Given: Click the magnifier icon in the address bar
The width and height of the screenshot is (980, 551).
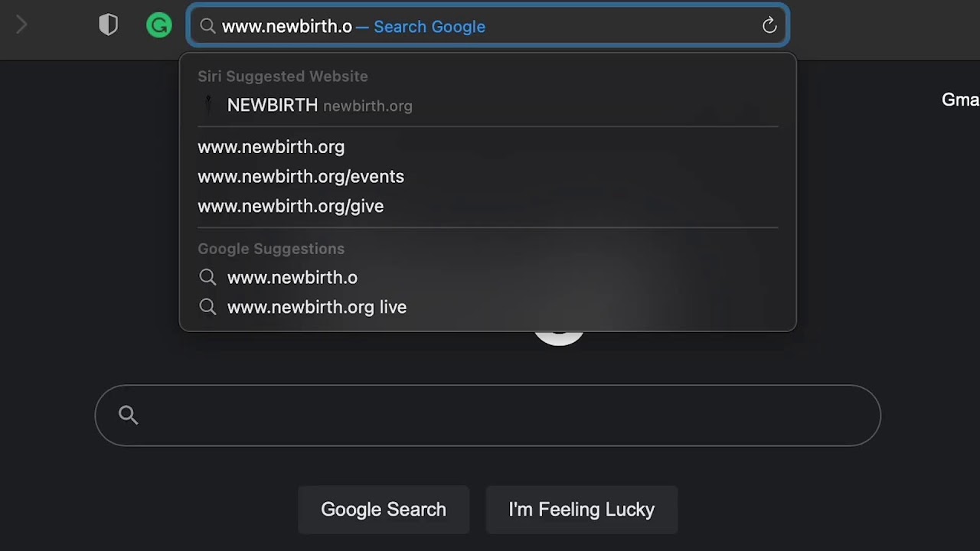Looking at the screenshot, I should click(207, 27).
